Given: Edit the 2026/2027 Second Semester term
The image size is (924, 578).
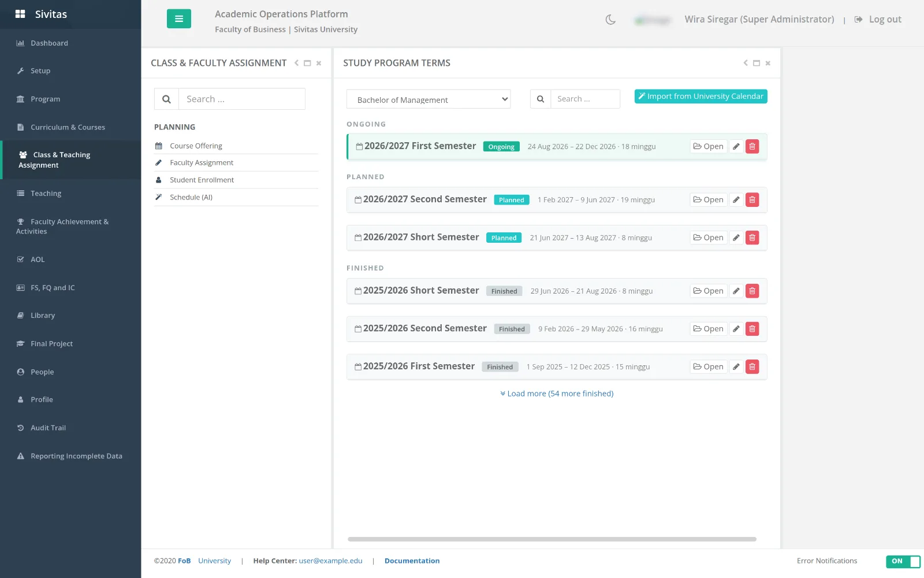Looking at the screenshot, I should tap(736, 200).
